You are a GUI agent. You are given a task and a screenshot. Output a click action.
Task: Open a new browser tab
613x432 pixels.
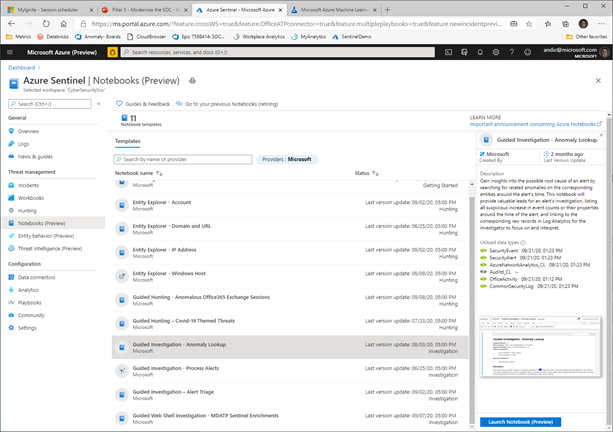[x=387, y=10]
